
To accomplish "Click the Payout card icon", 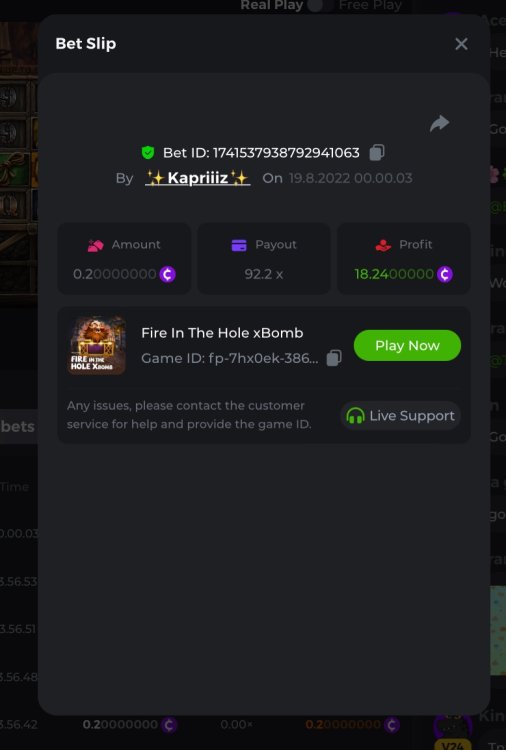I will 239,245.
